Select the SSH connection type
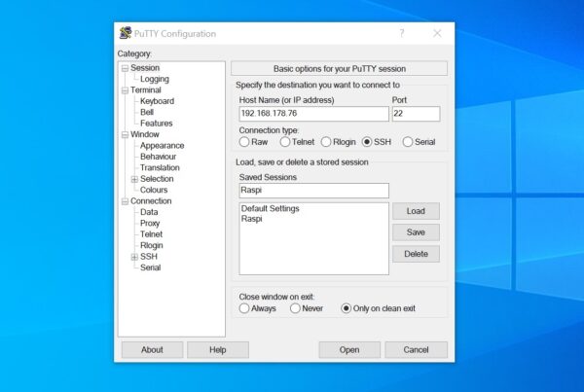The image size is (584, 392). click(x=368, y=142)
